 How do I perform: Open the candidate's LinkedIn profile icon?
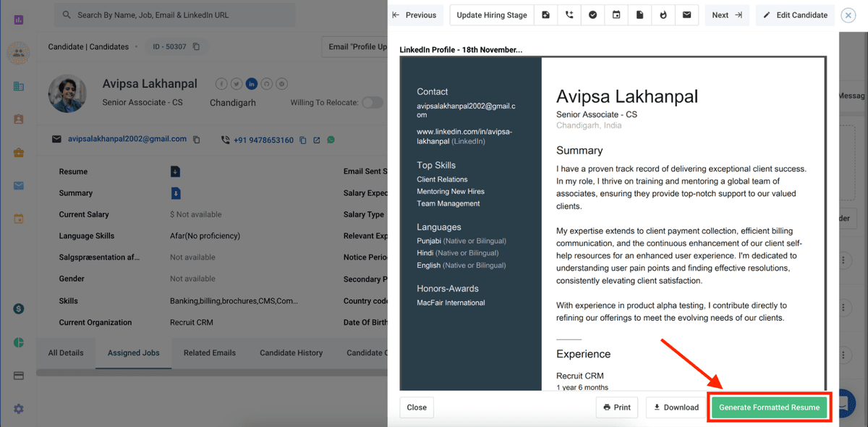pos(252,84)
